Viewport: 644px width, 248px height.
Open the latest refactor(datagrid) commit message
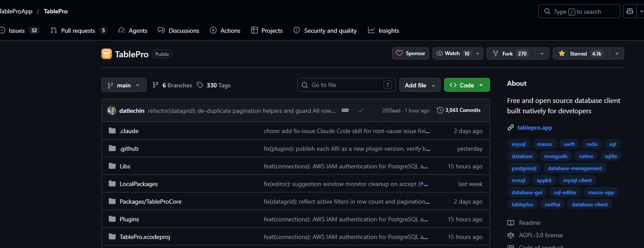click(242, 111)
